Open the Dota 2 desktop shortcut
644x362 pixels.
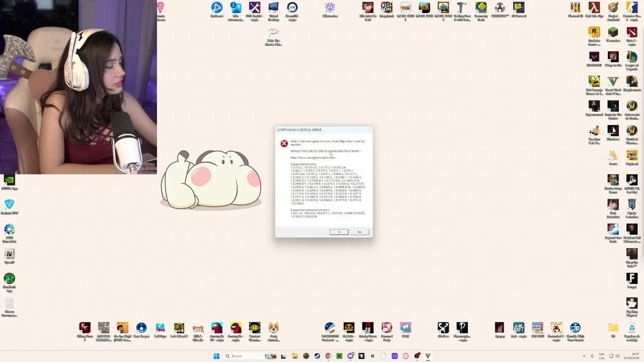[x=632, y=36]
